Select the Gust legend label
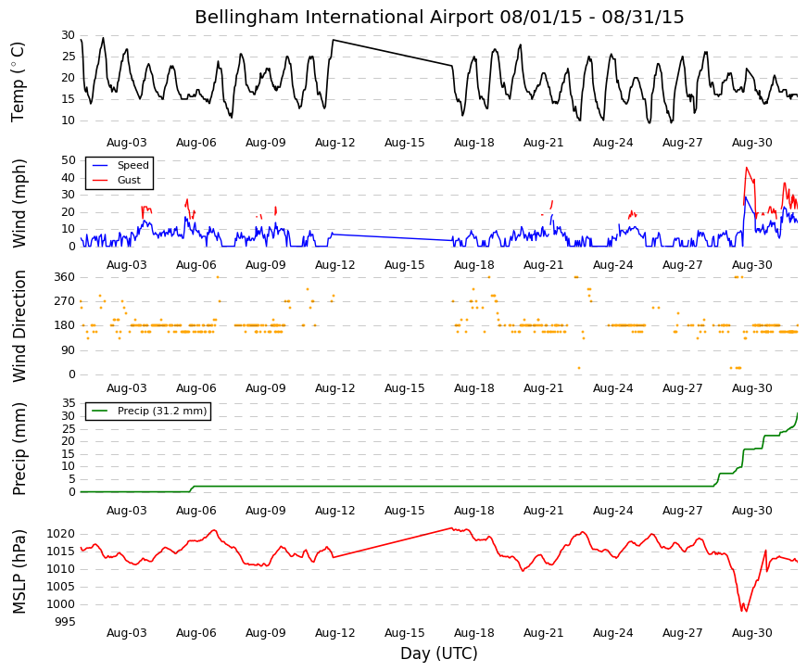Image resolution: width=807 pixels, height=672 pixels. [x=129, y=180]
